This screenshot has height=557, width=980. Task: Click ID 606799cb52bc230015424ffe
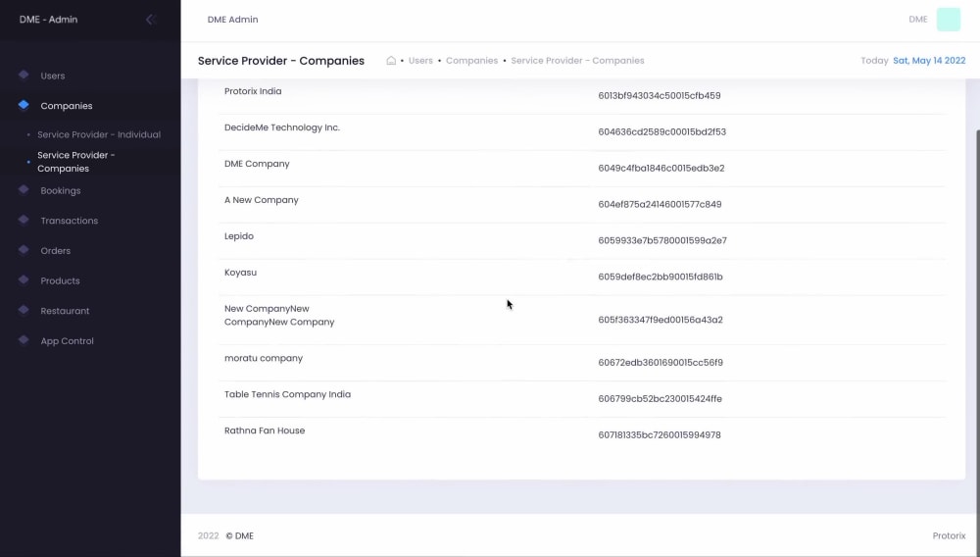tap(660, 399)
